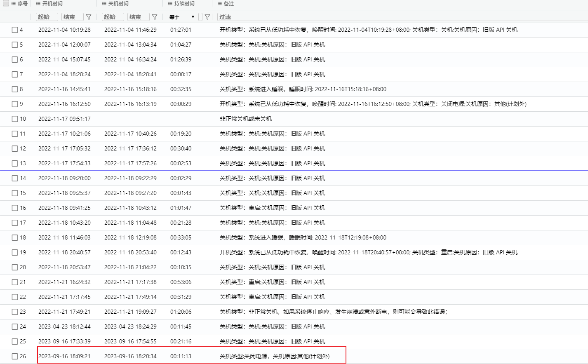Select boot time 2022-11-04 10:19:28
Viewport: 588px width, 364px height.
(x=64, y=30)
